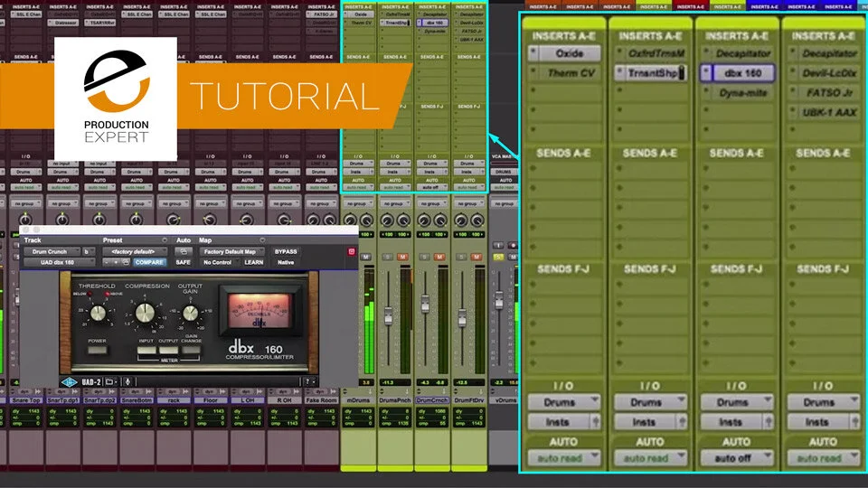Viewport: 868px width, 488px height.
Task: Select the DrumCrnch track name
Action: pos(432,400)
